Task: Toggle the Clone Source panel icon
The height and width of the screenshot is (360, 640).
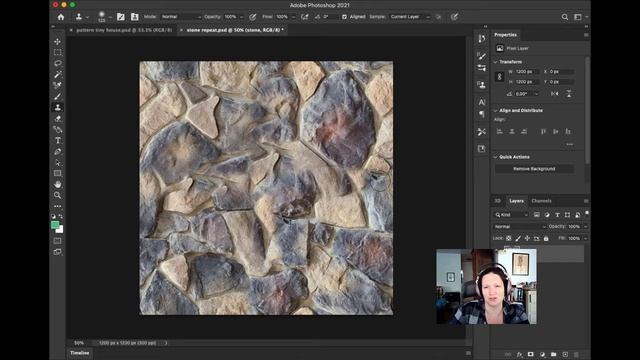Action: [134, 17]
